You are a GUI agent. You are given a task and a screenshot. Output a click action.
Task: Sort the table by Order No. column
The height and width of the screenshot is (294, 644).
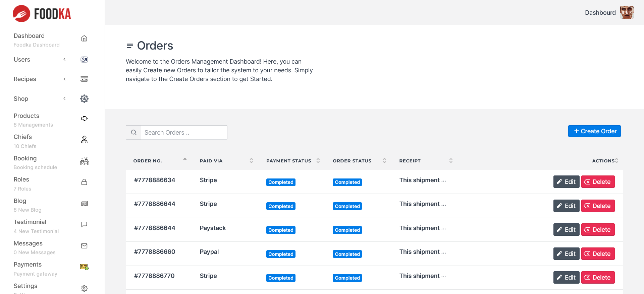tap(185, 160)
